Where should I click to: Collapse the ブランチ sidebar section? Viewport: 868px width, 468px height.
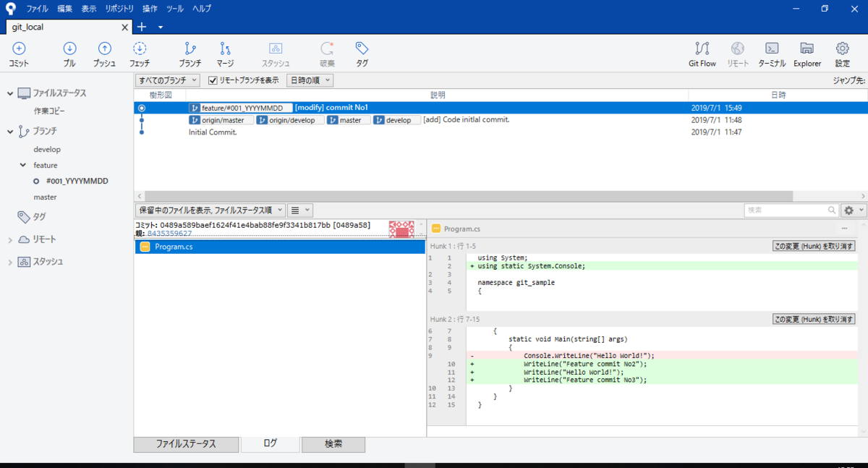[x=10, y=131]
